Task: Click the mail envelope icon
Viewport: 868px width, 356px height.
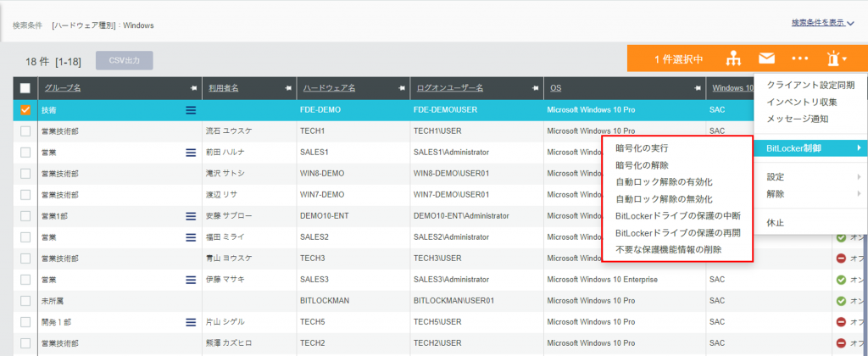Action: [x=766, y=58]
